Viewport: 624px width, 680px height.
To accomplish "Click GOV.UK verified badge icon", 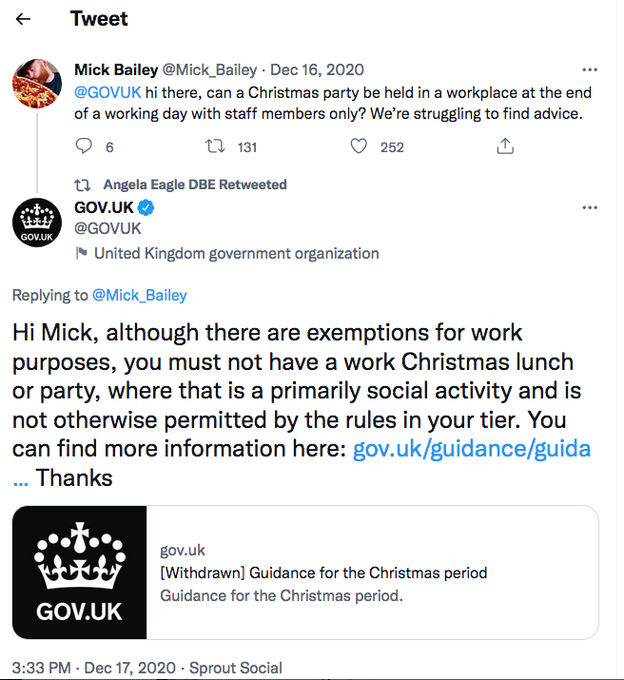I will [x=146, y=207].
